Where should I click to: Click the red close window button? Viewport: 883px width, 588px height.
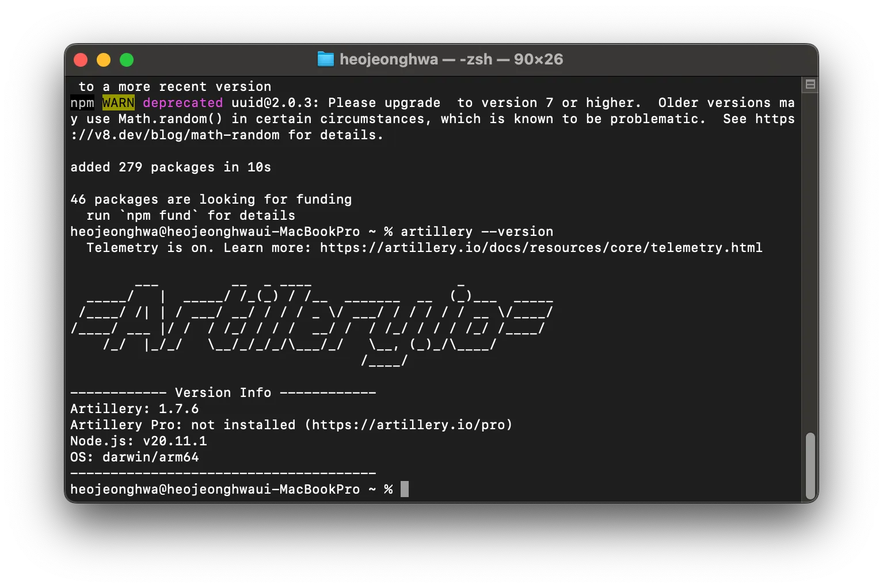(81, 60)
